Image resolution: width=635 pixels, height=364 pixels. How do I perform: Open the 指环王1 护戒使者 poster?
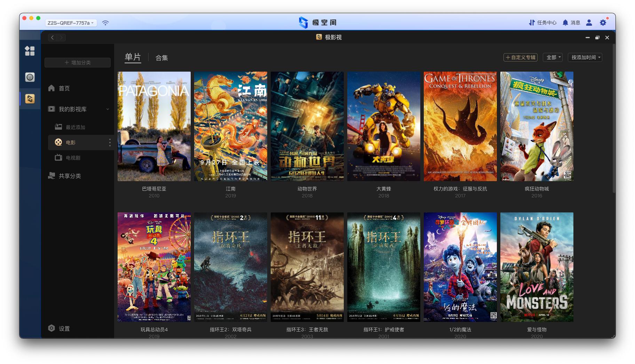point(384,267)
